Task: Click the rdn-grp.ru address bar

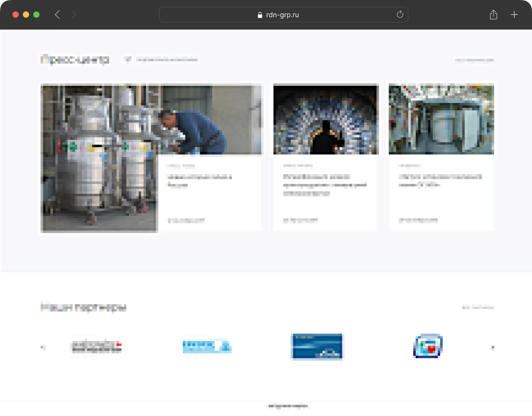Action: tap(283, 15)
